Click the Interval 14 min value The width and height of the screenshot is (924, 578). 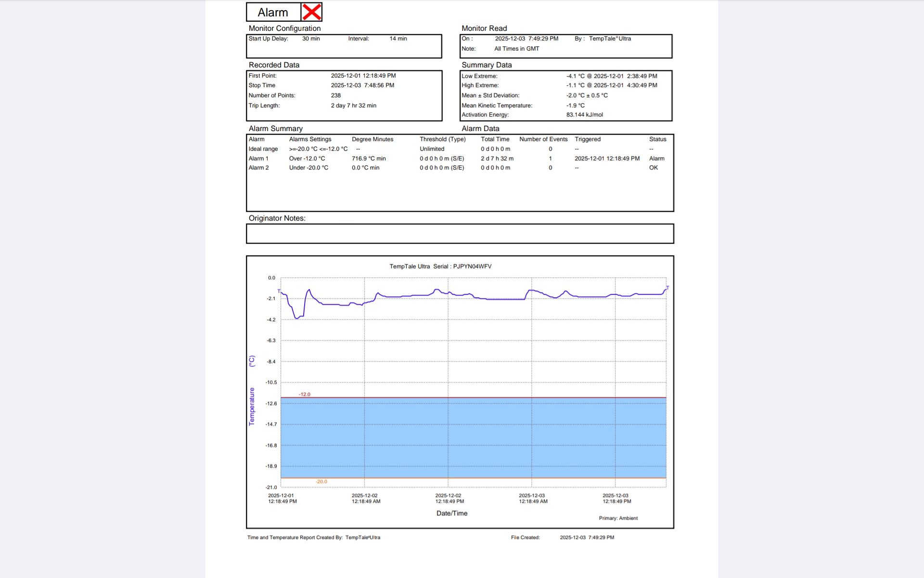[x=398, y=39]
